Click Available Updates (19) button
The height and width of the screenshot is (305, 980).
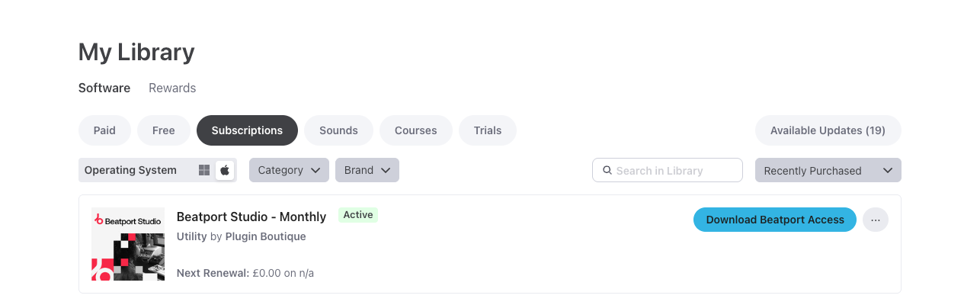(828, 130)
